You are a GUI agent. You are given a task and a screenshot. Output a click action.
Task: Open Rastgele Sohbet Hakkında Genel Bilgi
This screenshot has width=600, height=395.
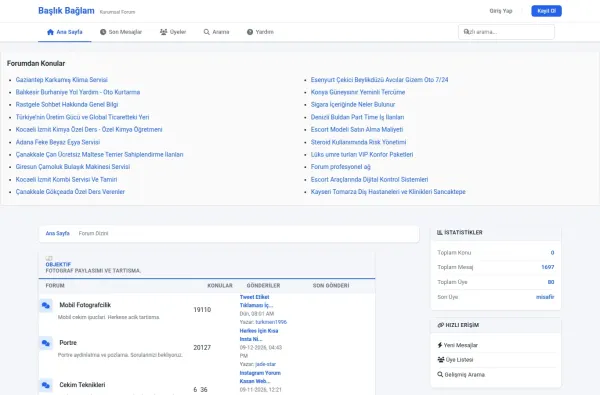pos(67,104)
